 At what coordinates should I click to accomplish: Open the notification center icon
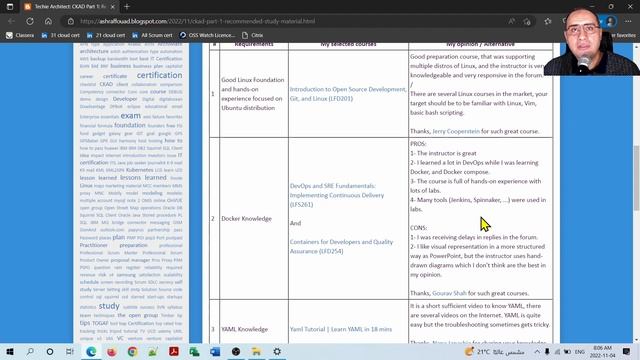point(627,351)
